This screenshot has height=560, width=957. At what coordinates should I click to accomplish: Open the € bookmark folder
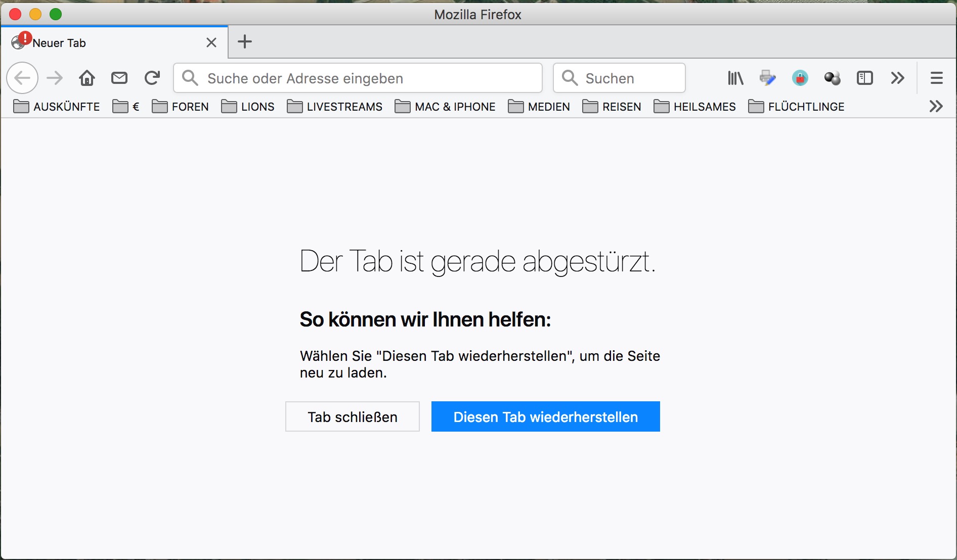[x=125, y=107]
